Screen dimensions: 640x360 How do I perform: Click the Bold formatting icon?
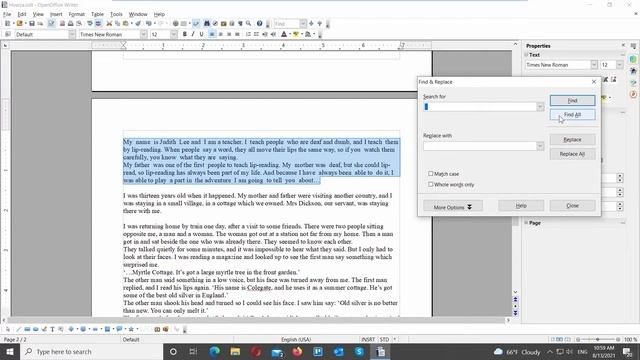(x=184, y=34)
